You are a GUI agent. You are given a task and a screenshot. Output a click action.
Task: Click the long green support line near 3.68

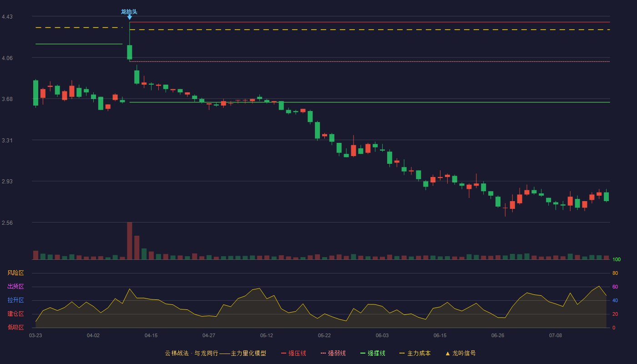click(369, 102)
